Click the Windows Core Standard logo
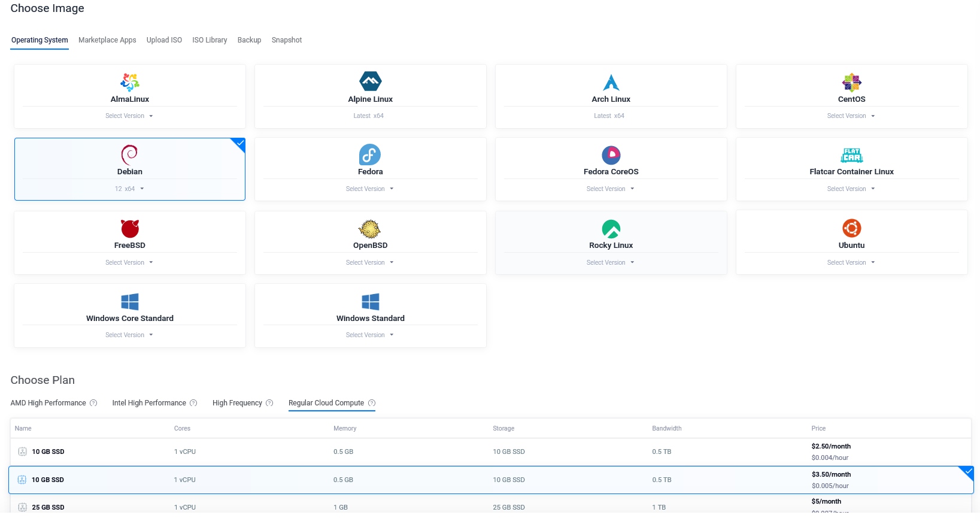 [130, 302]
